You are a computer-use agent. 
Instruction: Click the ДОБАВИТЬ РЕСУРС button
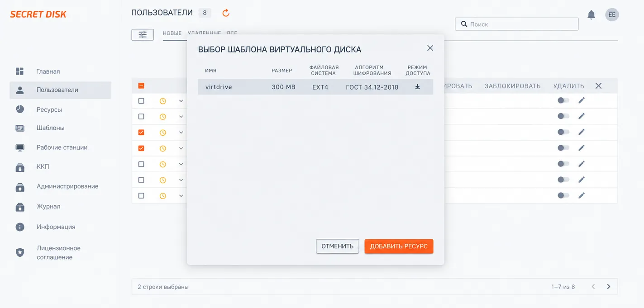pos(399,246)
